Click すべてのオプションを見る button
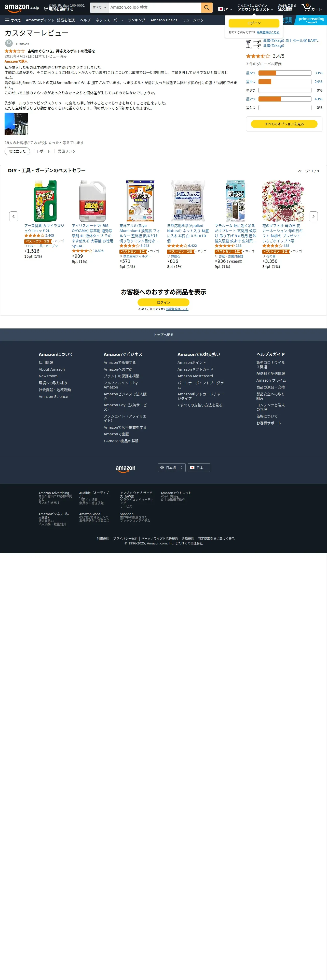This screenshot has width=327, height=980. [284, 124]
